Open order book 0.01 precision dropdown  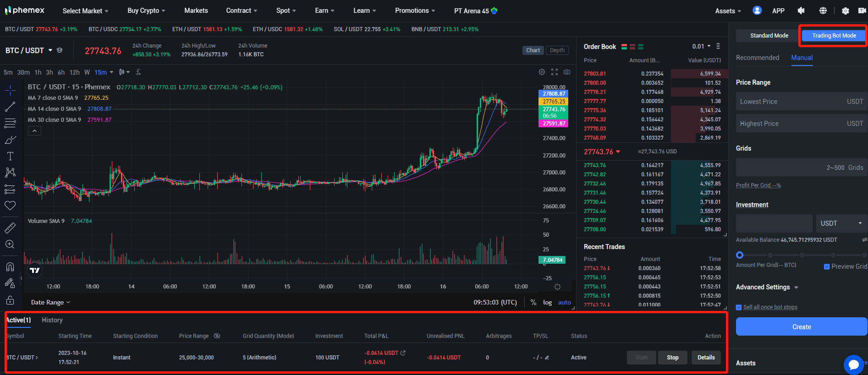[x=702, y=46]
